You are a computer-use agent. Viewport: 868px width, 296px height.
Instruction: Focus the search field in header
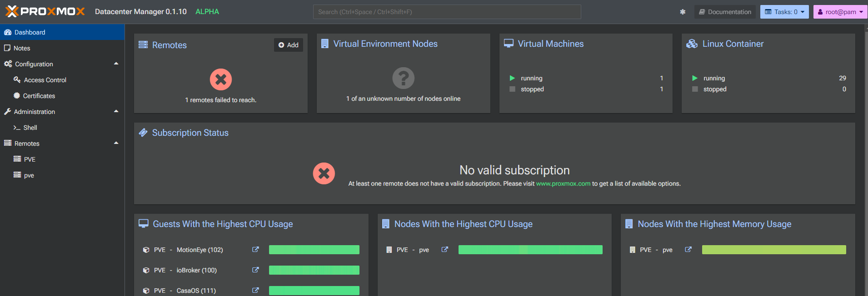click(447, 12)
